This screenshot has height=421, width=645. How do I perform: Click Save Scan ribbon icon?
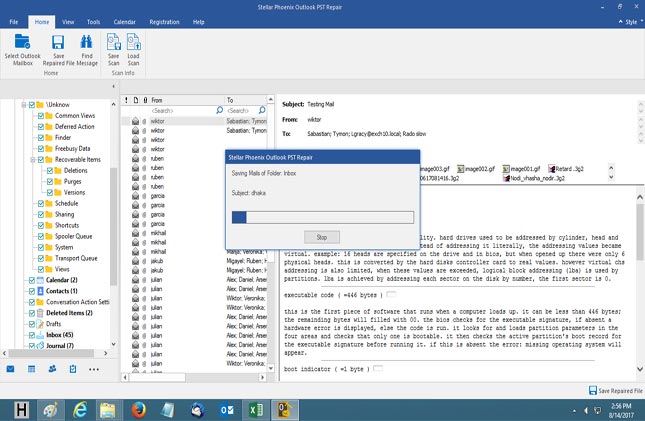click(x=114, y=50)
